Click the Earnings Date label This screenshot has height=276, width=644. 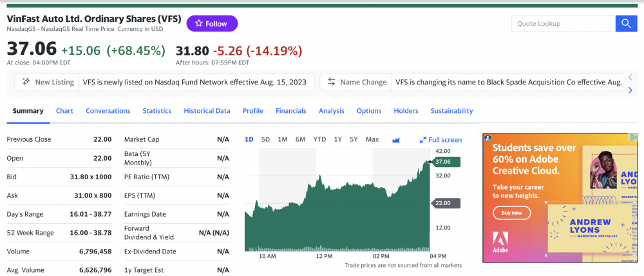(145, 214)
